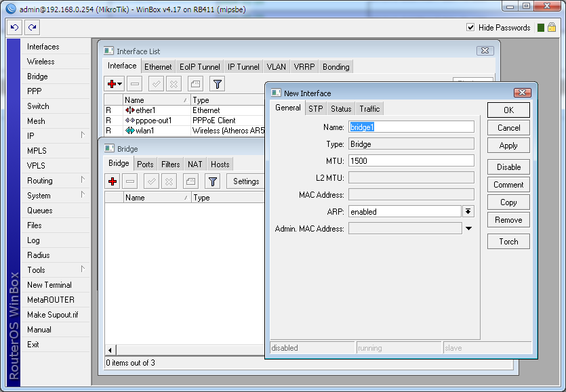Click the Remove minus button in Interface List
This screenshot has height=392, width=566.
point(135,84)
